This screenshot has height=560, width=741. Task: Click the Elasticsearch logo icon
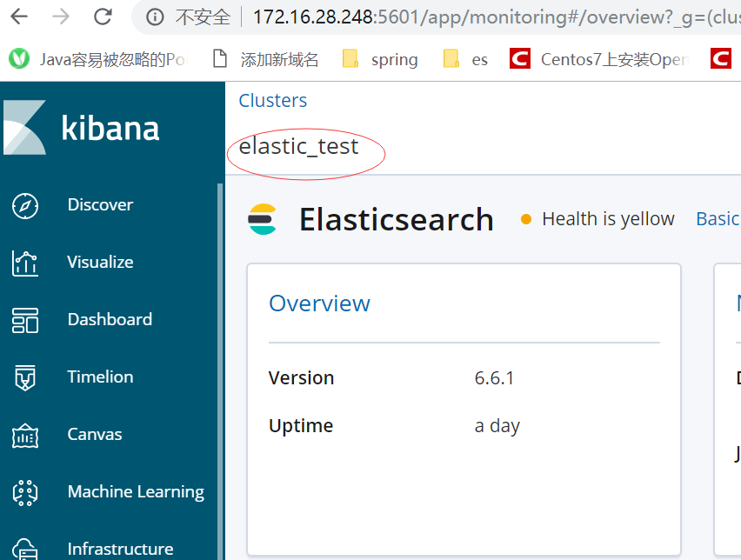(x=263, y=219)
